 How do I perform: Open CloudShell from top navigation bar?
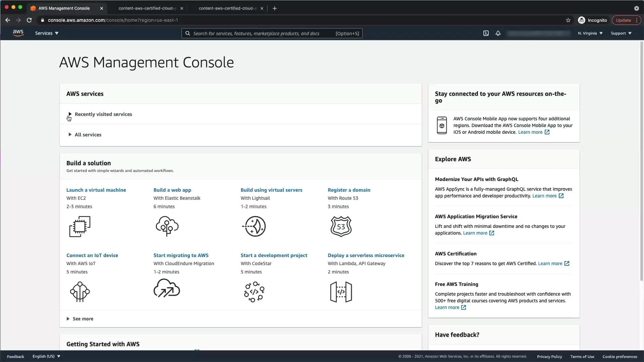[x=486, y=33]
